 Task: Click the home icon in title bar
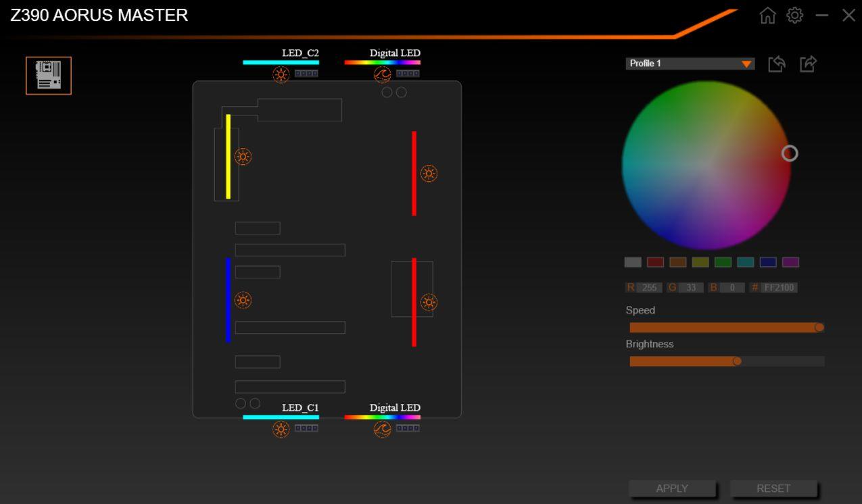coord(767,16)
